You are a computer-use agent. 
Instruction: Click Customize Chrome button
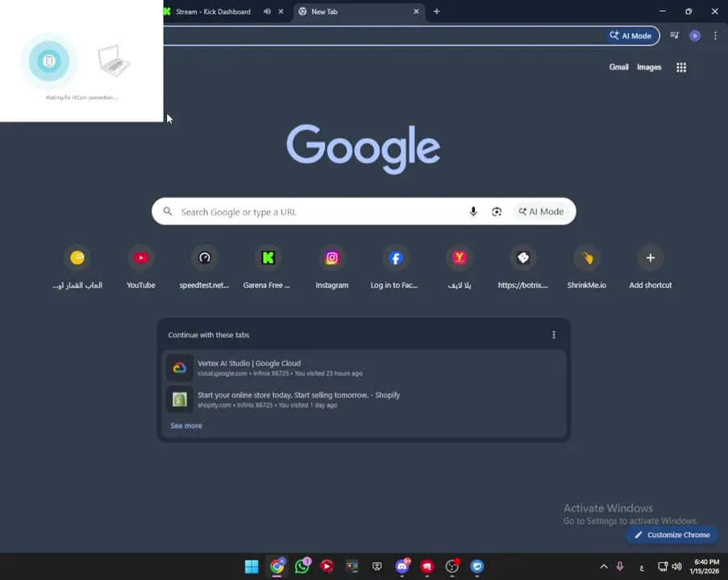coord(672,535)
